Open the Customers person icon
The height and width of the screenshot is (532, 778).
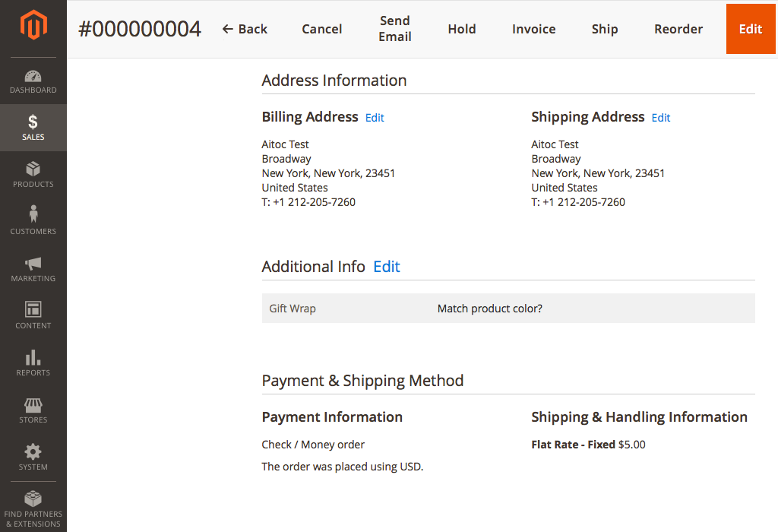tap(33, 214)
